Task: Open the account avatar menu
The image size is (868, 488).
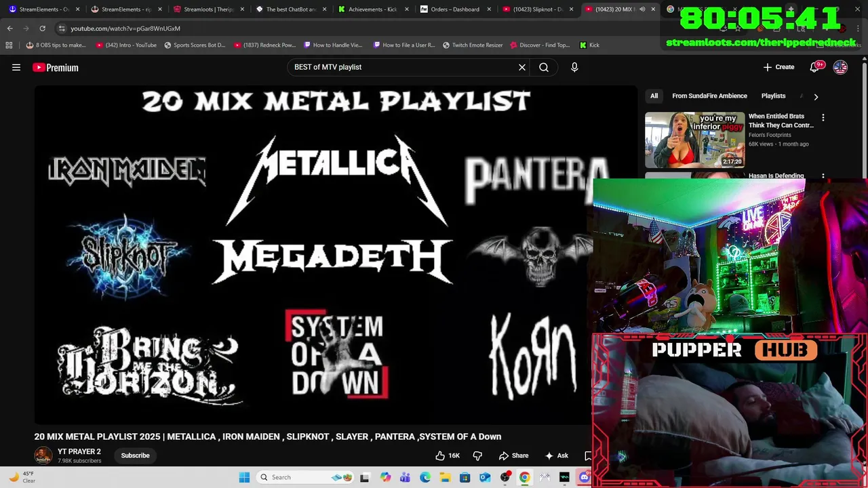Action: pos(840,67)
